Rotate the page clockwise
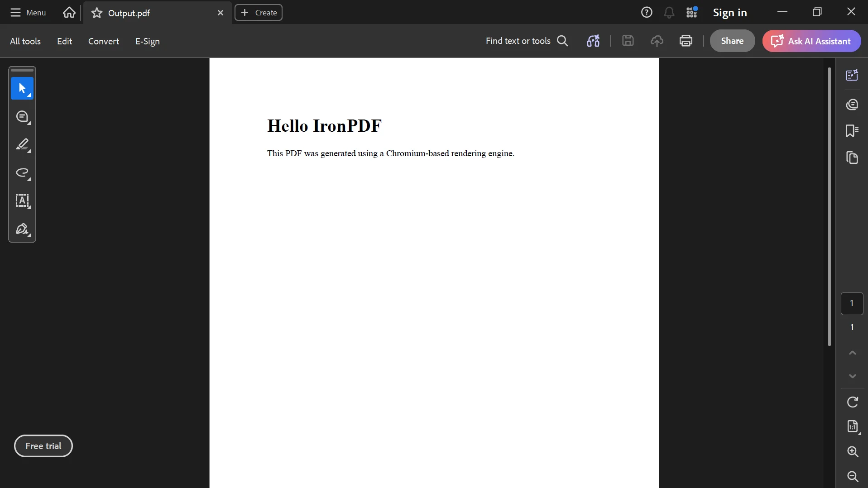The image size is (868, 488). tap(852, 402)
